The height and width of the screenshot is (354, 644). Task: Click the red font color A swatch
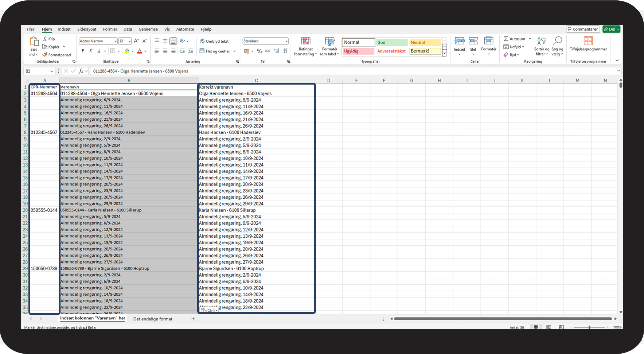click(140, 51)
